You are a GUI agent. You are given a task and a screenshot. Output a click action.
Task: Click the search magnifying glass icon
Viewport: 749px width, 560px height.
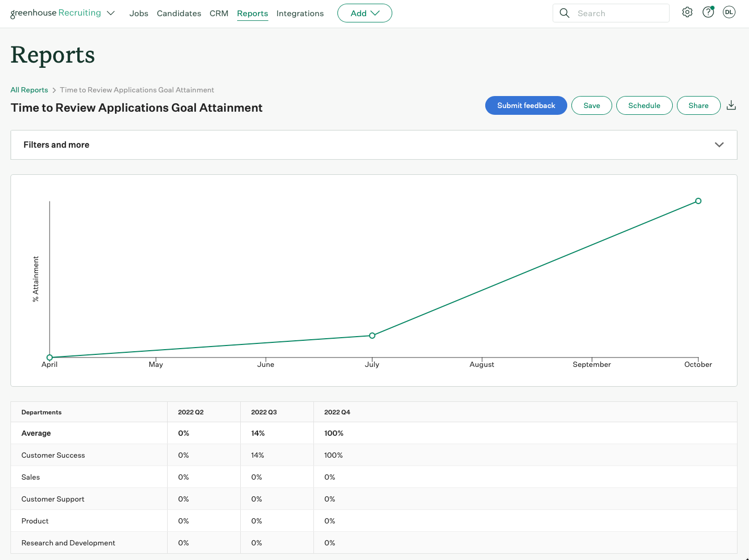(565, 13)
